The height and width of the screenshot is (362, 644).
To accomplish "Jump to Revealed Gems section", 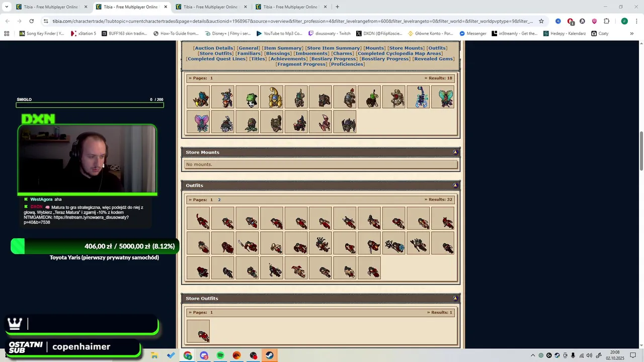I will 434,59.
